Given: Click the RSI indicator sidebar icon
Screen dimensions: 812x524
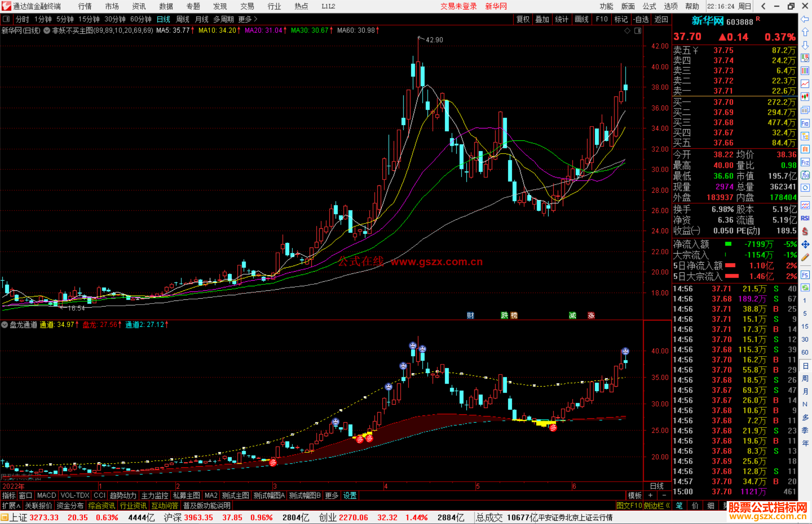Looking at the screenshot, I should [x=805, y=218].
